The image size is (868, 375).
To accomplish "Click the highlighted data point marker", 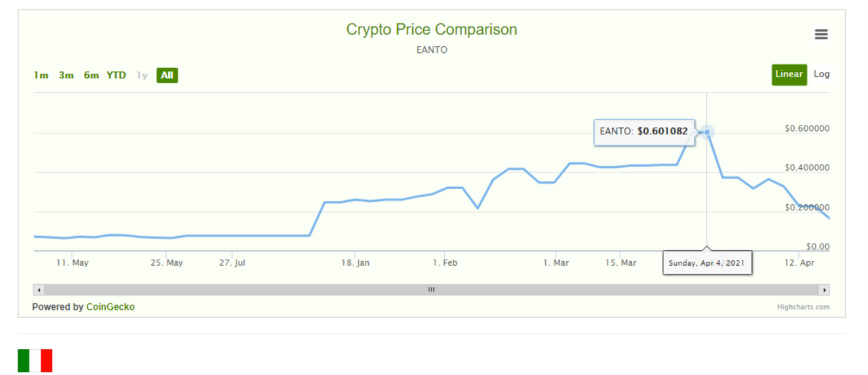I will click(707, 132).
